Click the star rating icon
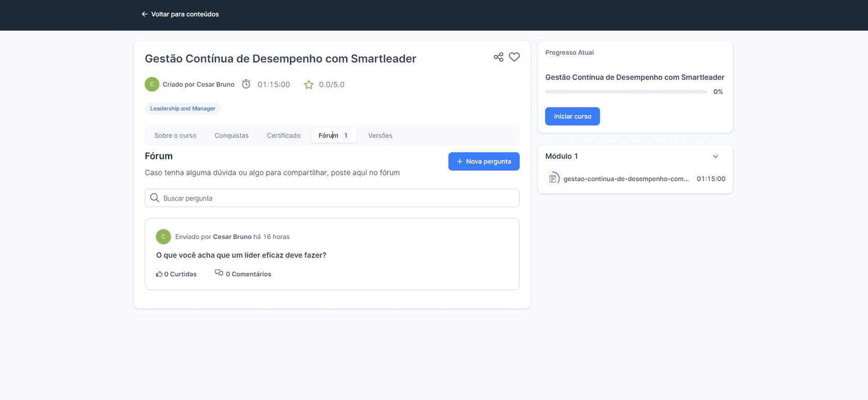 [x=308, y=85]
